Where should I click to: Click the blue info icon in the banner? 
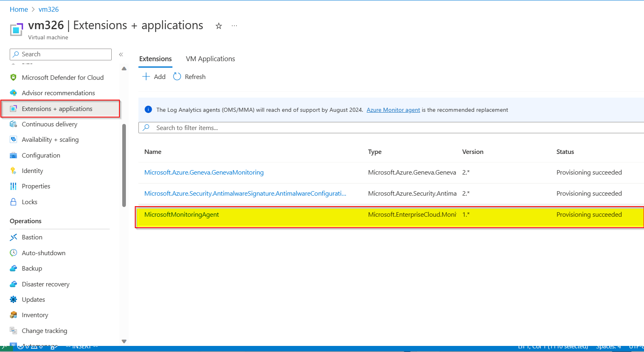(148, 109)
